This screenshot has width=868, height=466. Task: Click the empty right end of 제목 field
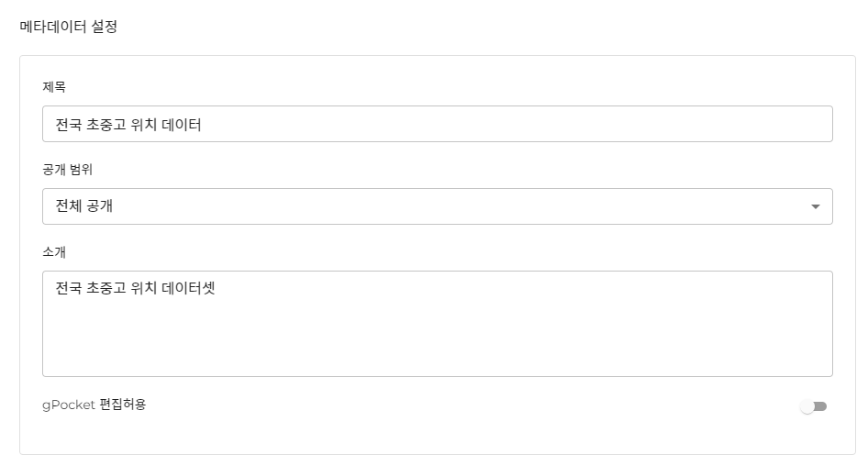pyautogui.click(x=734, y=124)
